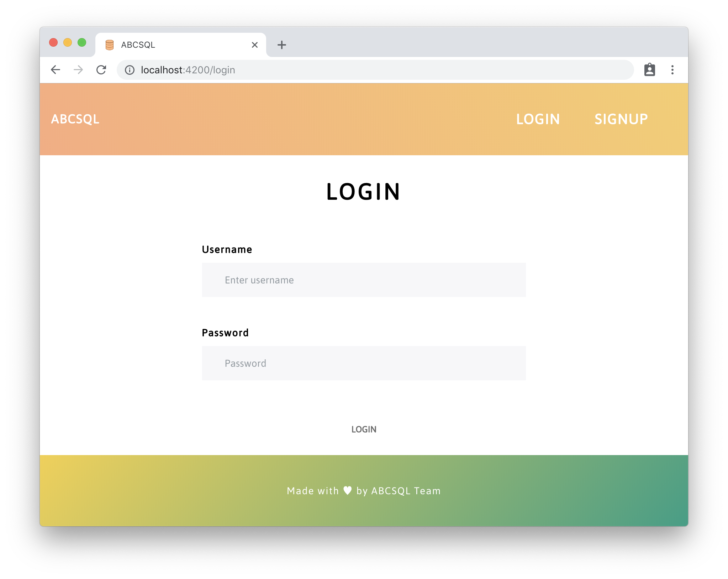Click the ABCSQL database favicon on the tab
Viewport: 728px width, 579px height.
coord(110,45)
